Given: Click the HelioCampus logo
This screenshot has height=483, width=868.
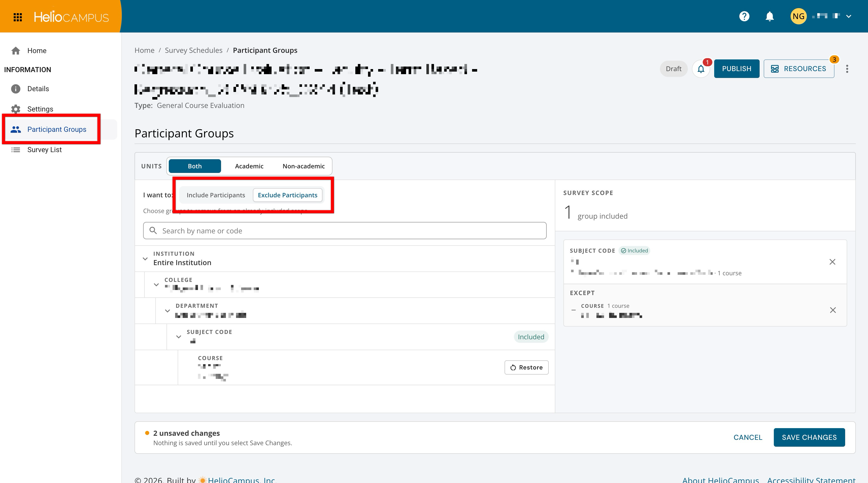Looking at the screenshot, I should (71, 17).
